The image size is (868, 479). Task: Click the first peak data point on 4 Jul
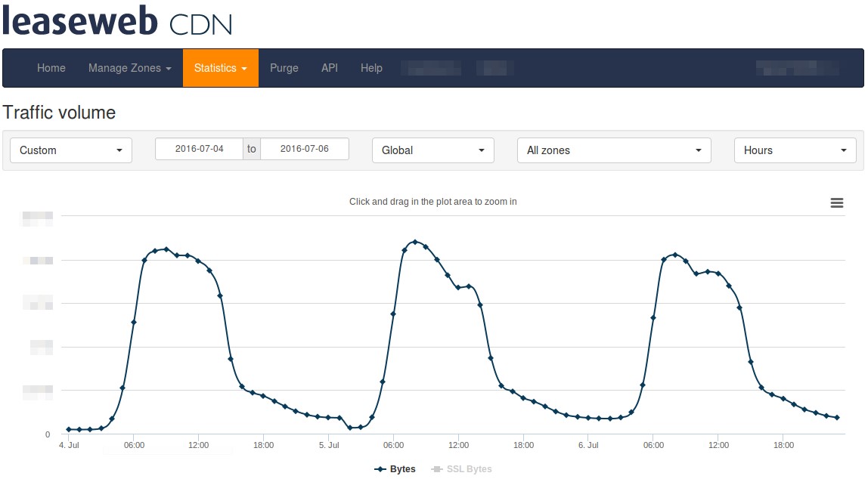[166, 249]
